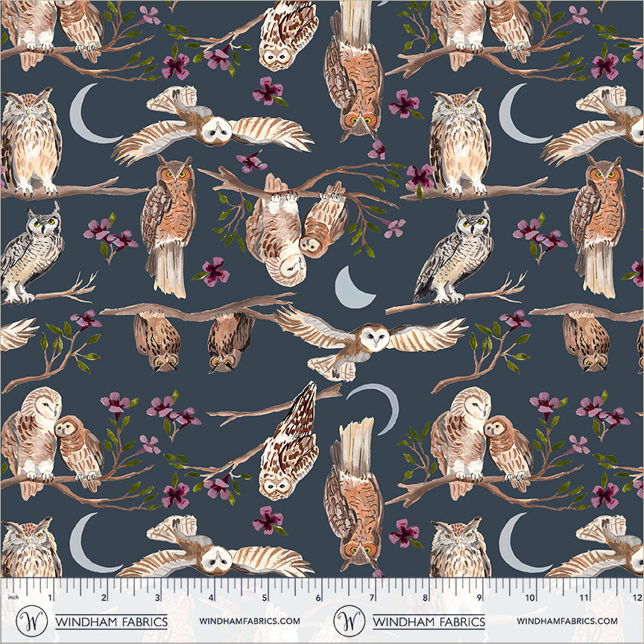Click the ruler number 2

104,597
